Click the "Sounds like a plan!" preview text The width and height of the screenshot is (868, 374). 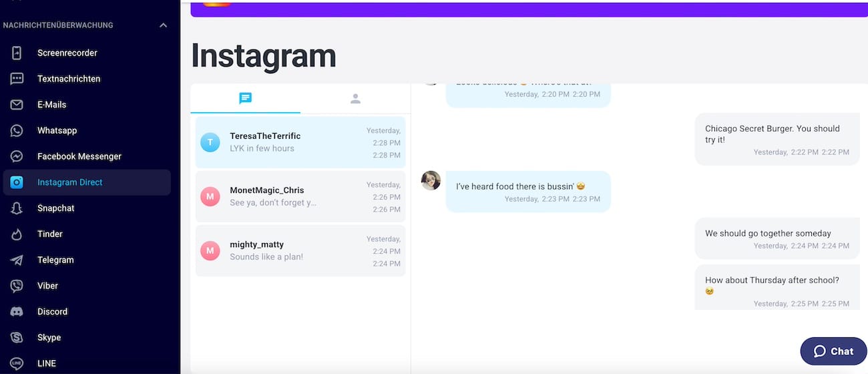click(266, 256)
